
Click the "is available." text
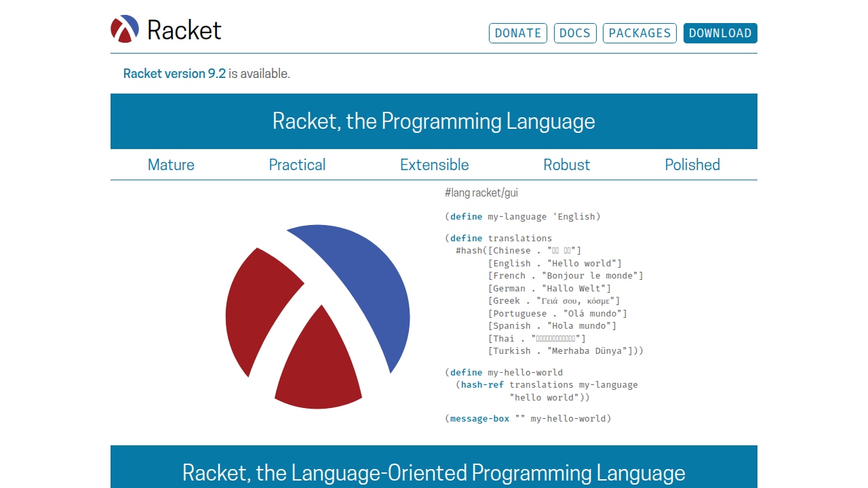point(259,74)
